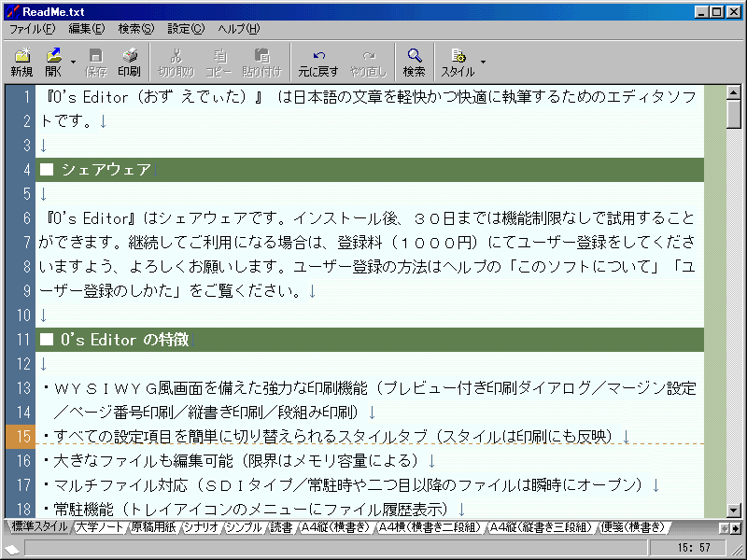747x560 pixels.
Task: Click the 開く (Open) toolbar icon
Action: (54, 62)
